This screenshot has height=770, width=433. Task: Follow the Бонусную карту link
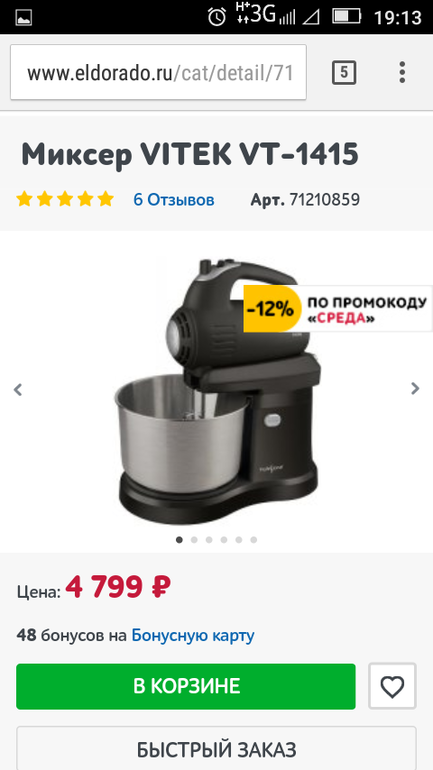(193, 635)
